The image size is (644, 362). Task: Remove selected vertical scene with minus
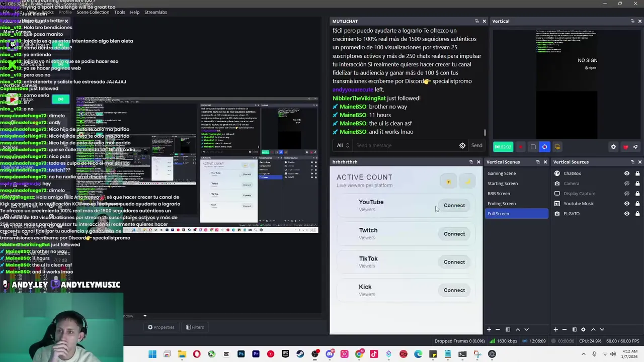pos(498,329)
